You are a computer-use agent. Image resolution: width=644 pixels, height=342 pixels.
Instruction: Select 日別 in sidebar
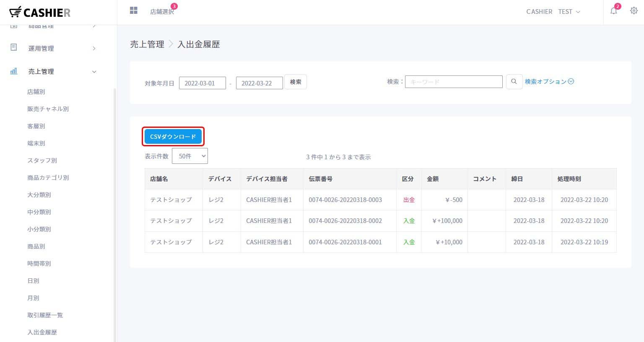(x=33, y=281)
